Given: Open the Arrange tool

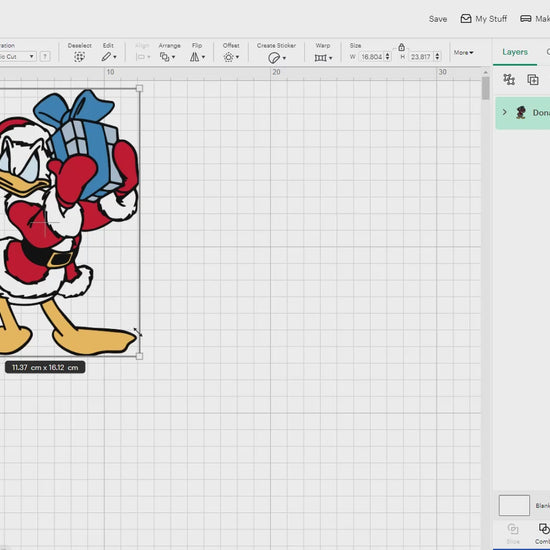Looking at the screenshot, I should click(167, 57).
